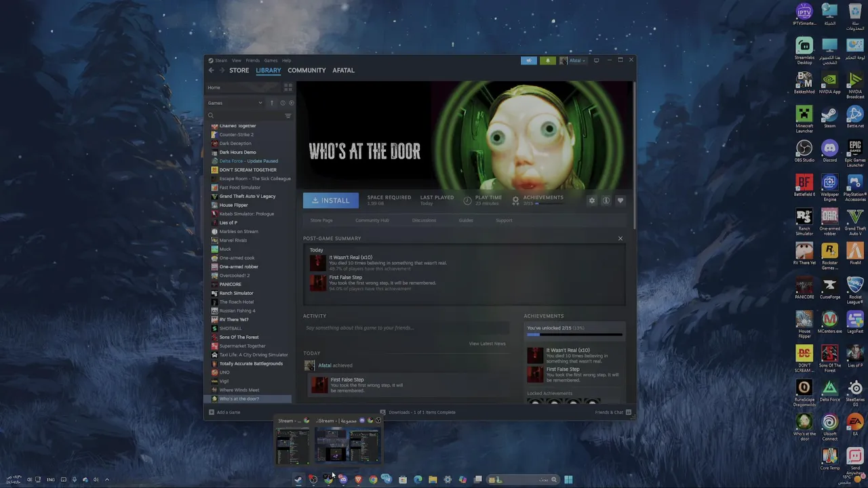Viewport: 868px width, 488px height.
Task: Select Delta Force - Update Paused entry
Action: point(249,161)
